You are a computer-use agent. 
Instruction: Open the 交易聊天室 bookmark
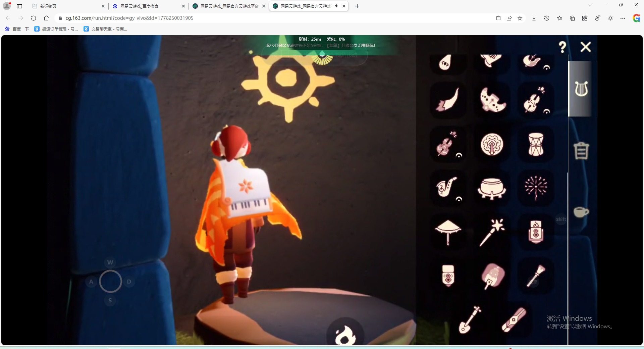click(105, 29)
